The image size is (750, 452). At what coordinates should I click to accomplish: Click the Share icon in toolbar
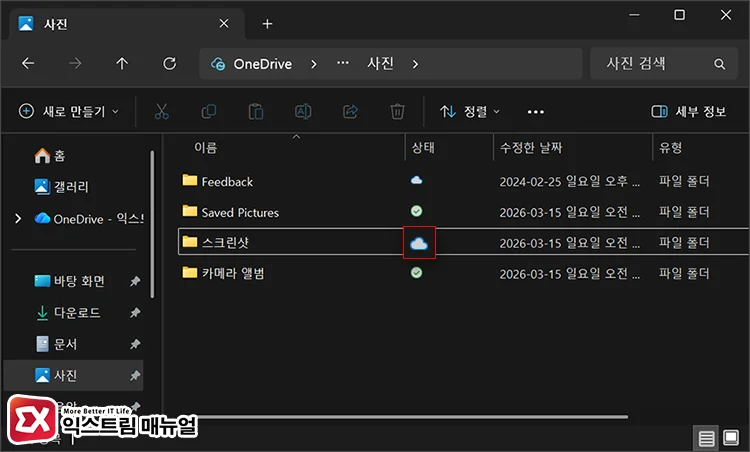coord(350,111)
